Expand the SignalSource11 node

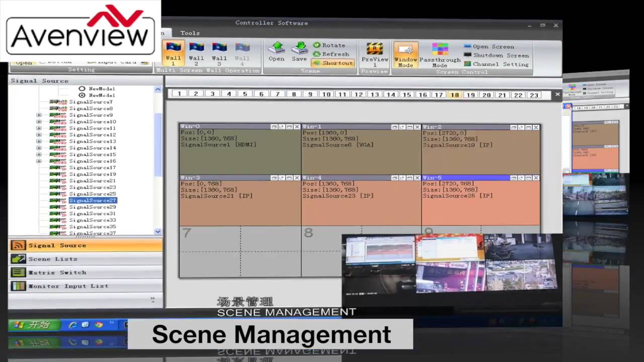(39, 128)
